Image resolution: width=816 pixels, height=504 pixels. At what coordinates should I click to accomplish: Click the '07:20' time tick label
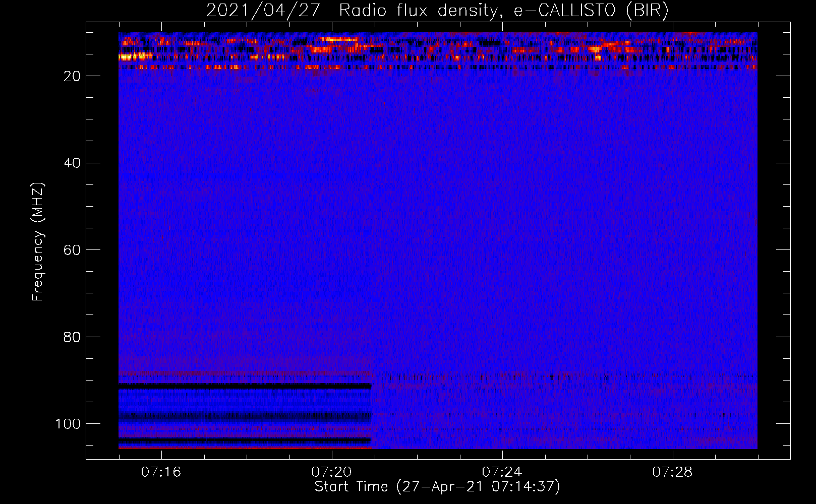331,472
